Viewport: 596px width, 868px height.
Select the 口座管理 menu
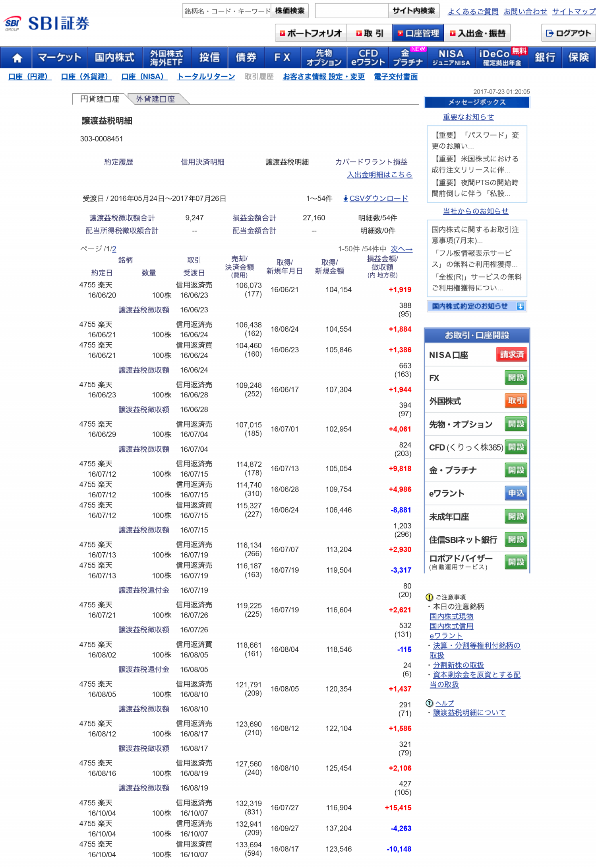click(x=418, y=33)
